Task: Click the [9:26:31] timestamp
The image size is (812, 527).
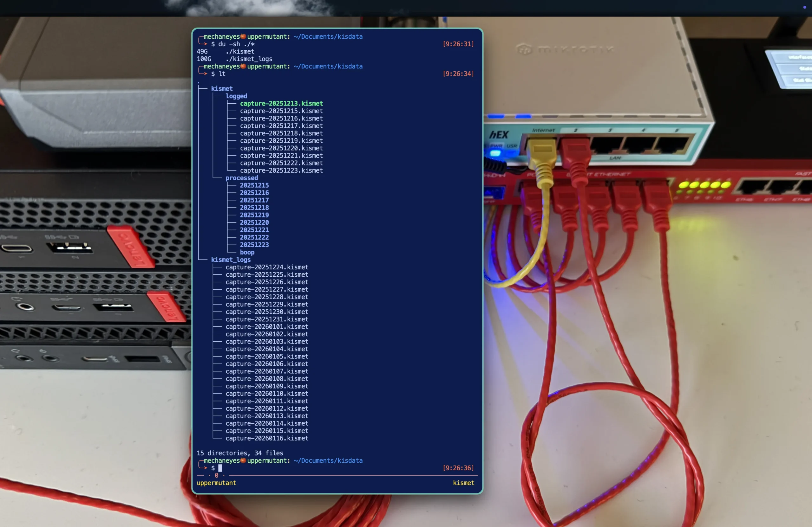Action: [458, 44]
